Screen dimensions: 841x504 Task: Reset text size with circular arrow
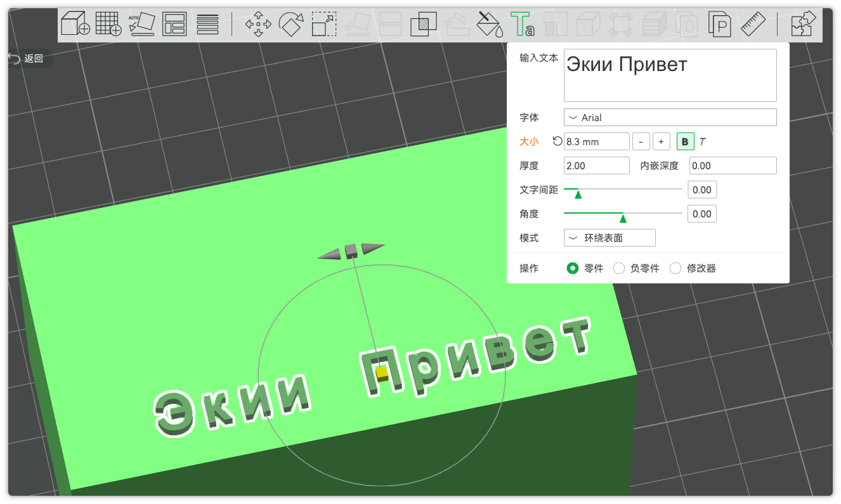pos(557,141)
